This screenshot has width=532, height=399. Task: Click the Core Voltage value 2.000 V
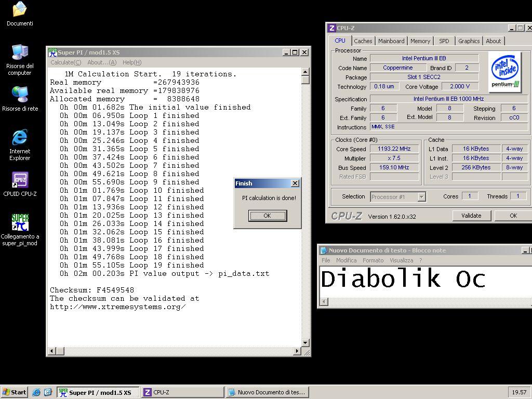(x=460, y=87)
